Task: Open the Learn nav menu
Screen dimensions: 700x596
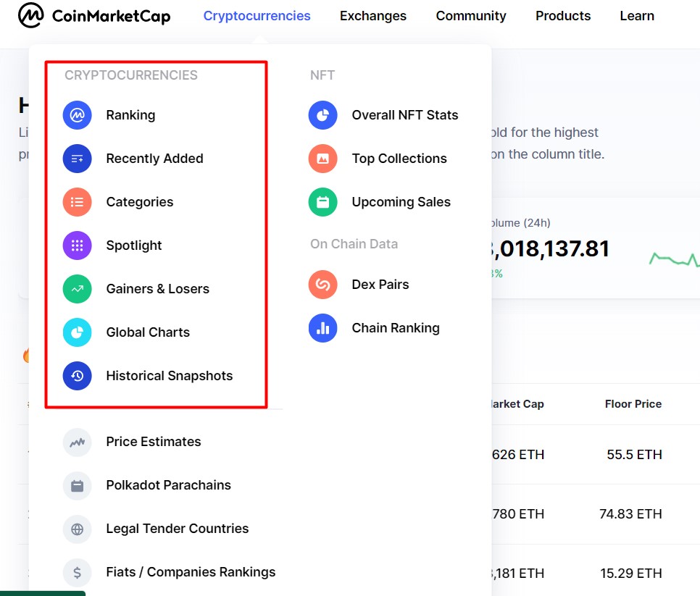Action: point(637,16)
